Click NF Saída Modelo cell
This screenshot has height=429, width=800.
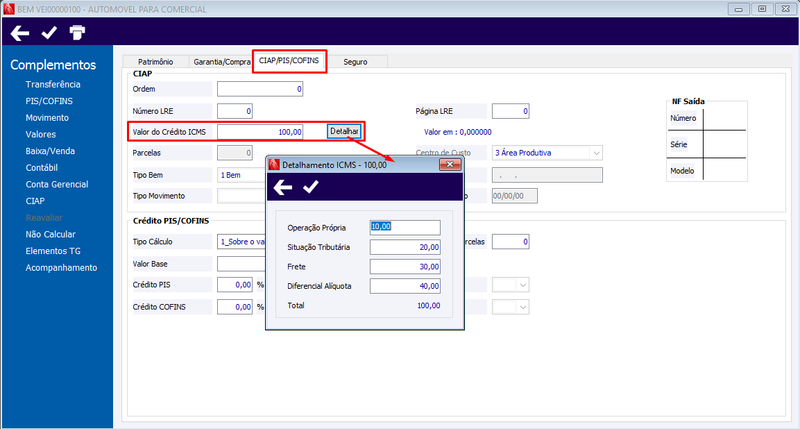724,171
